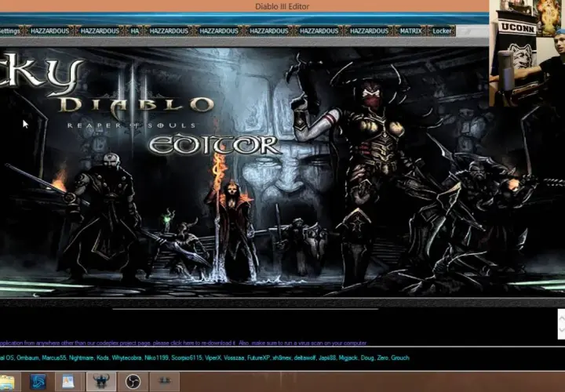Open the HAZZARDOUS tab just before HA
The height and width of the screenshot is (392, 565).
coord(100,31)
